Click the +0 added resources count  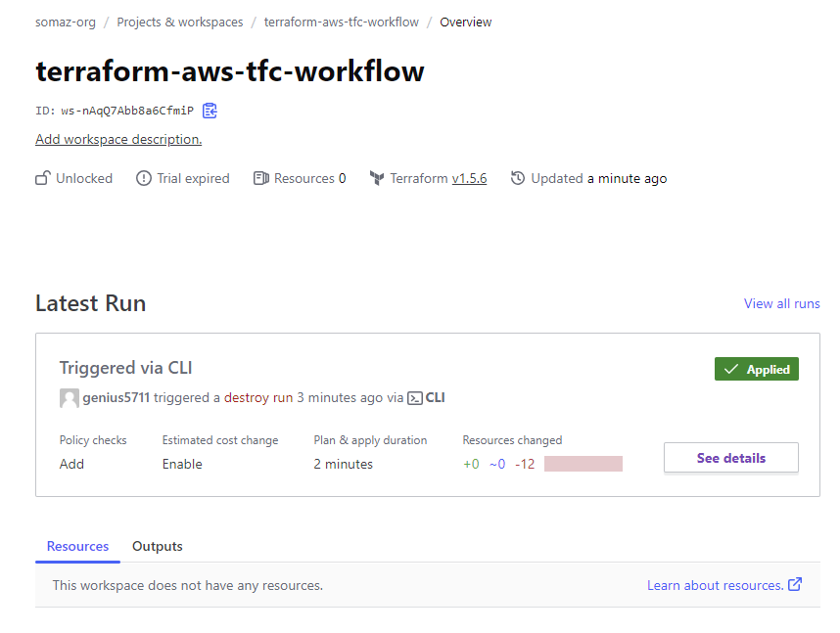point(472,465)
